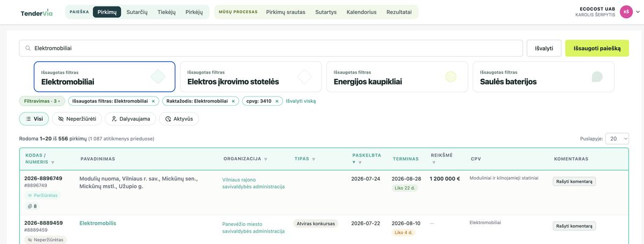Image resolution: width=644 pixels, height=244 pixels.
Task: Click the TenderVia logo
Action: (x=36, y=12)
